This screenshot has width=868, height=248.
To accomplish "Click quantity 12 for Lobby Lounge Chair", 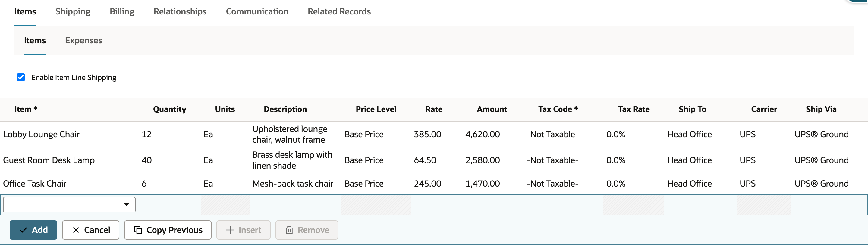I will [x=146, y=134].
